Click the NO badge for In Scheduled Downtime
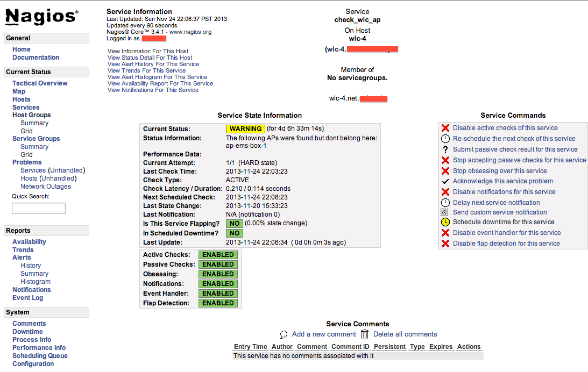 (234, 233)
